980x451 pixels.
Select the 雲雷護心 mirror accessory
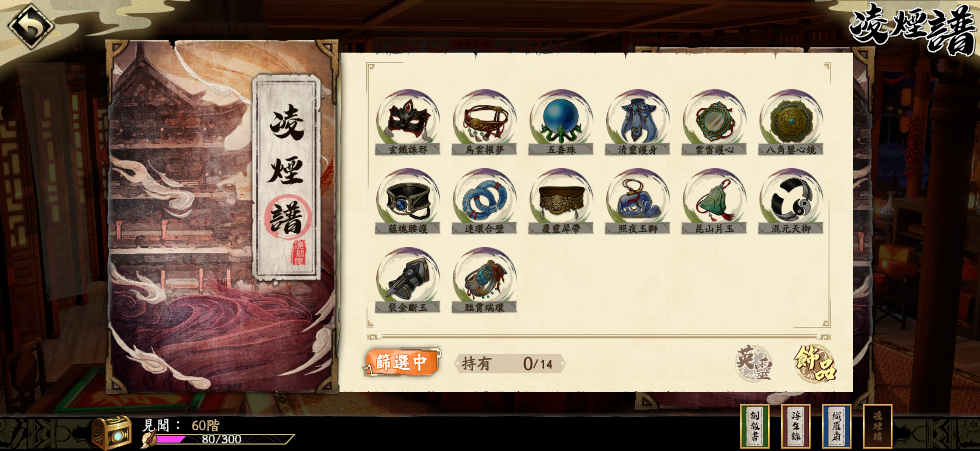click(715, 122)
